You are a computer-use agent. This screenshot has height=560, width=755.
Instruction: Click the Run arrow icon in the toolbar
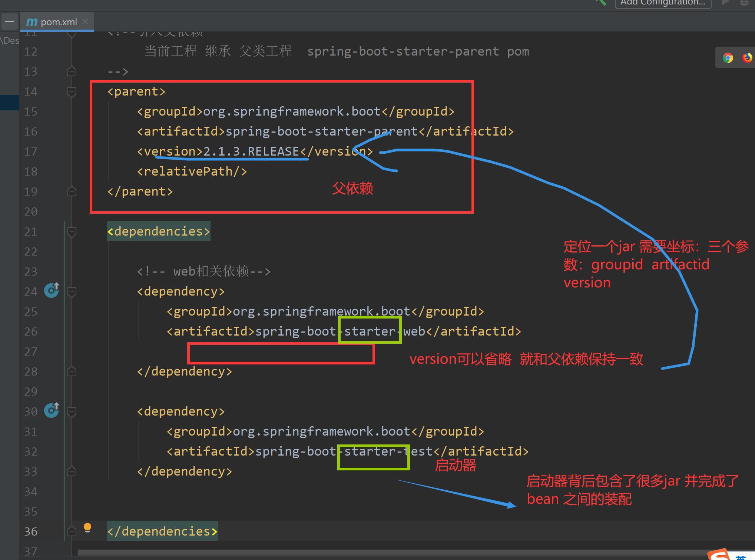coord(725,2)
